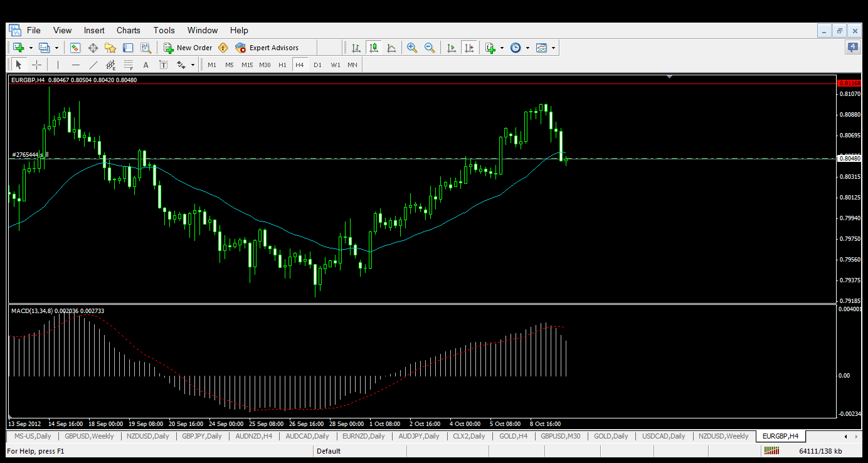
Task: Open a new chart via toolbar icon
Action: pyautogui.click(x=19, y=48)
